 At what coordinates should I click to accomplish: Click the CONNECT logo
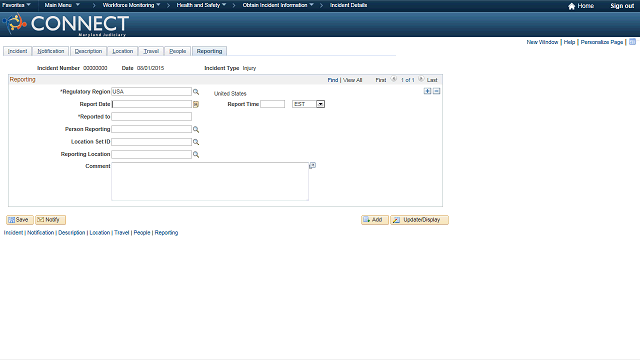tap(66, 24)
